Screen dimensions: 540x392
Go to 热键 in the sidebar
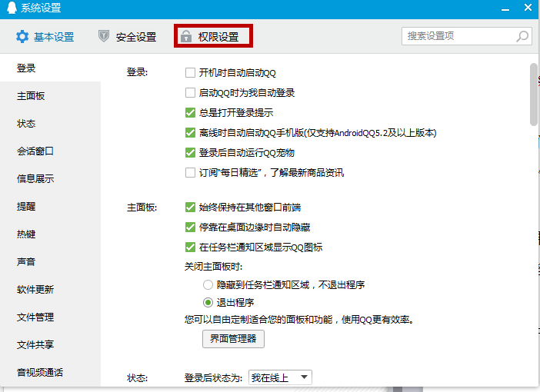tap(50, 234)
